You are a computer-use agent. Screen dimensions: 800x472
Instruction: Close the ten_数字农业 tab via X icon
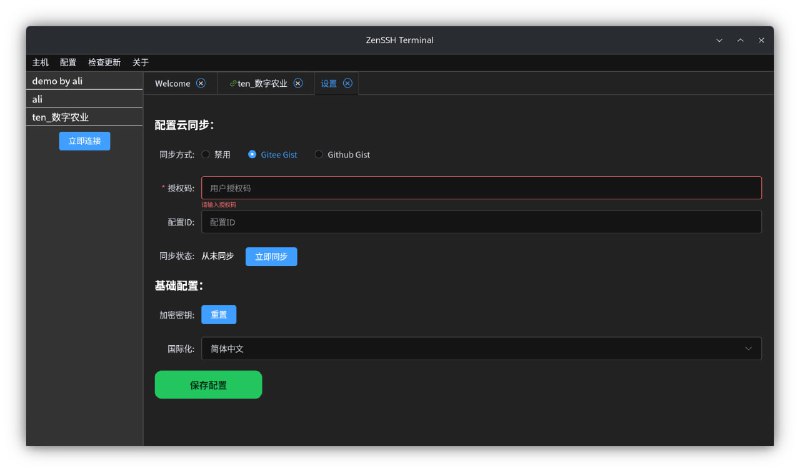point(298,83)
